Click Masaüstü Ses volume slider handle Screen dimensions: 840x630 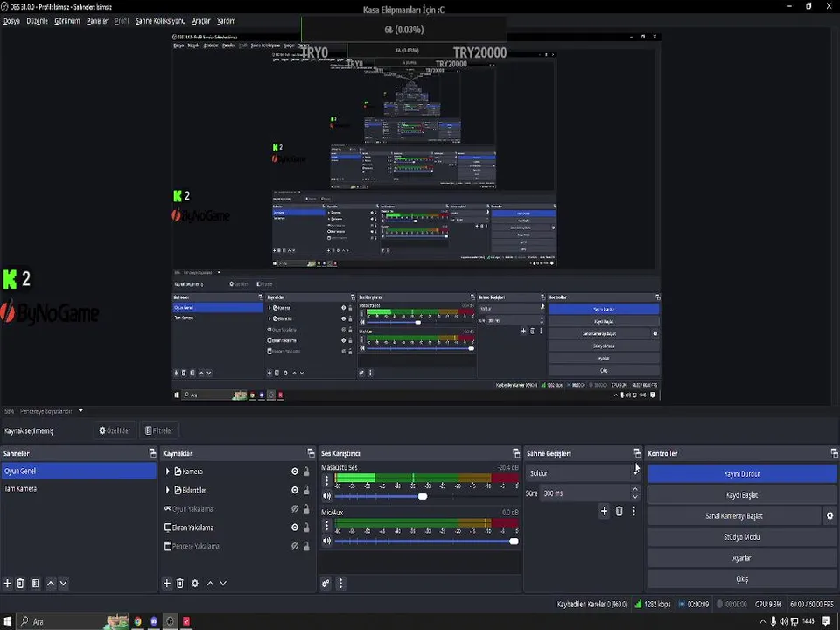[423, 497]
